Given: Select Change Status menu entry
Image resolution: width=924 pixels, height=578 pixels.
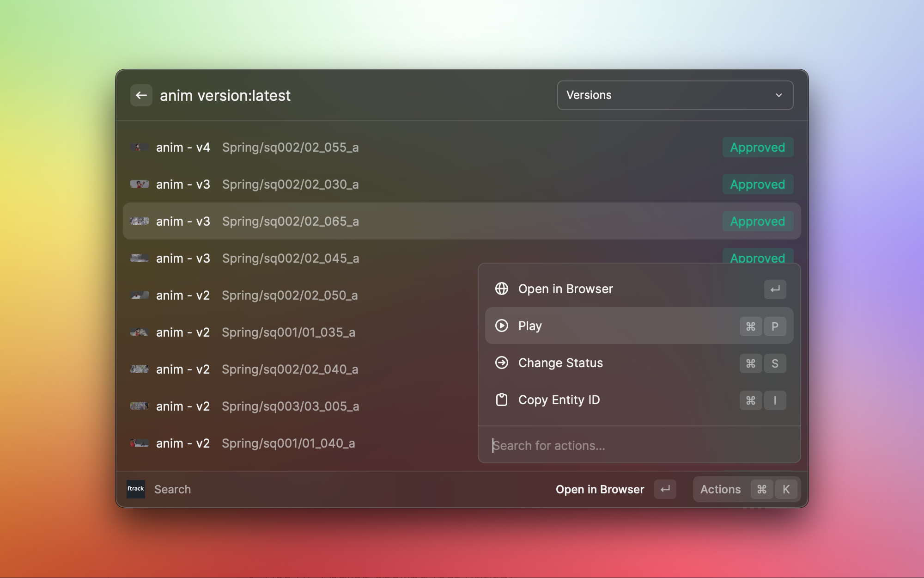Looking at the screenshot, I should click(x=560, y=363).
